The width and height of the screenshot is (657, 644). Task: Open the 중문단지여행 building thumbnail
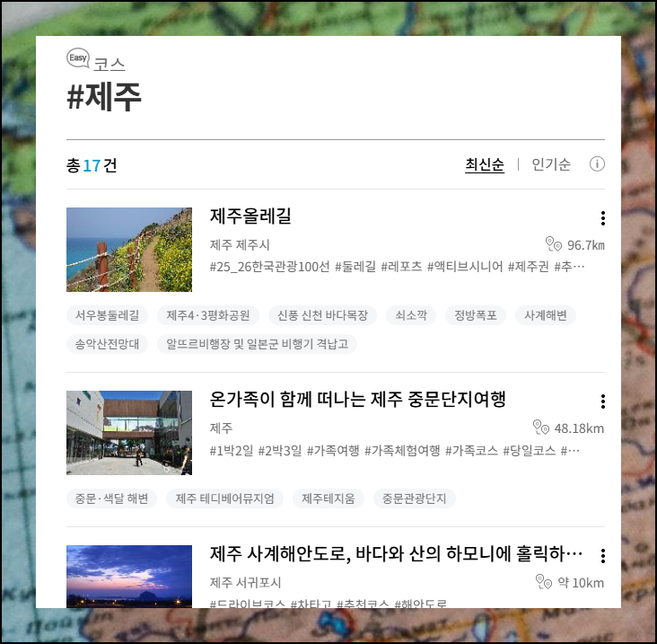pyautogui.click(x=129, y=433)
